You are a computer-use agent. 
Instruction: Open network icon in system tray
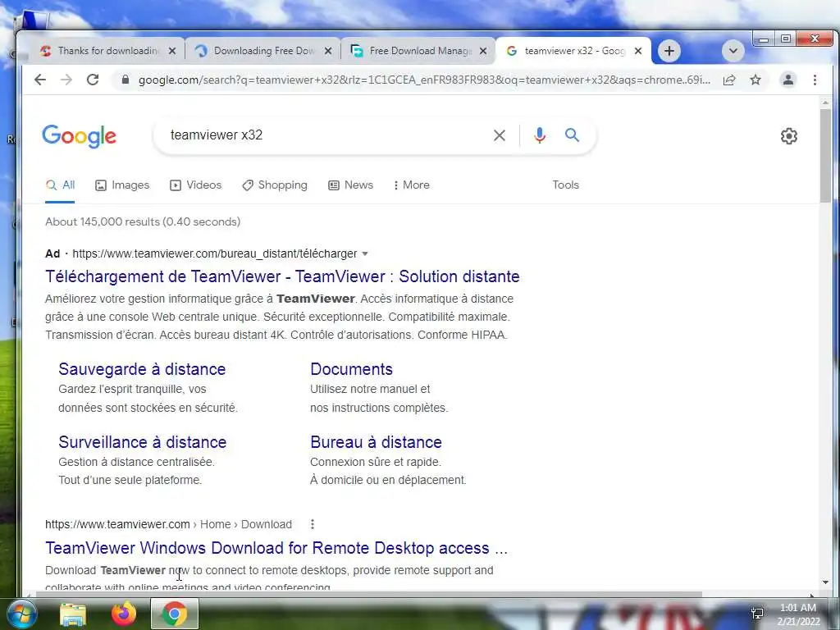tap(757, 614)
